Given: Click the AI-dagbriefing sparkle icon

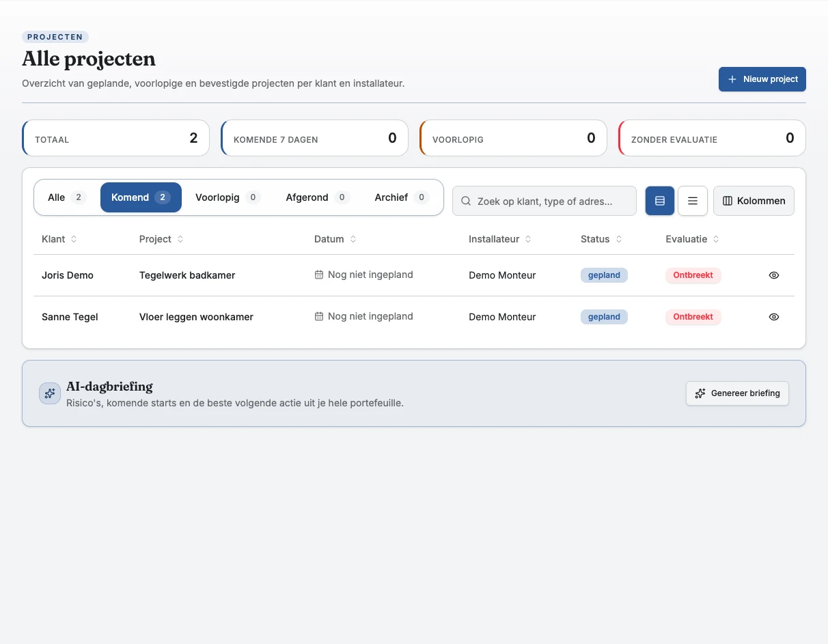Looking at the screenshot, I should (50, 393).
